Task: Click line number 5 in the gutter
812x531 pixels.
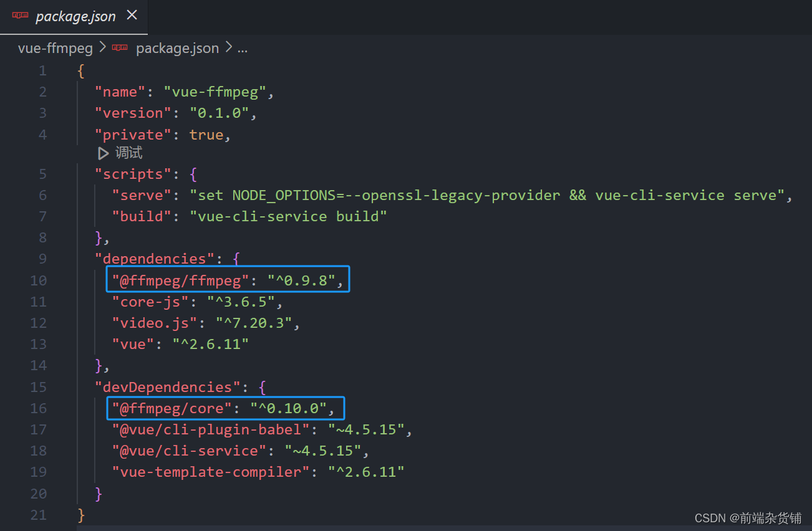Action: pyautogui.click(x=42, y=174)
